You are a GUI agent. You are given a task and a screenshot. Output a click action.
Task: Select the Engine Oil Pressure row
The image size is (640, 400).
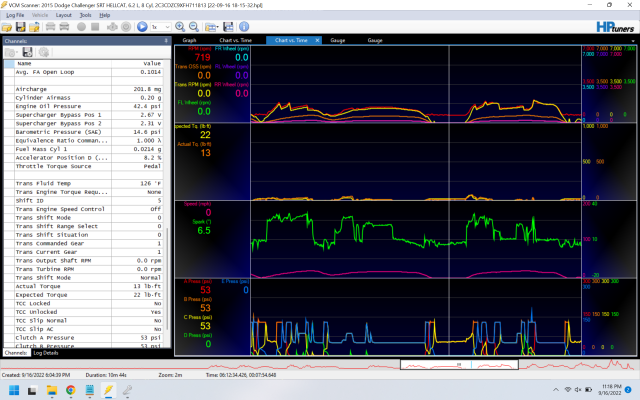(83, 106)
